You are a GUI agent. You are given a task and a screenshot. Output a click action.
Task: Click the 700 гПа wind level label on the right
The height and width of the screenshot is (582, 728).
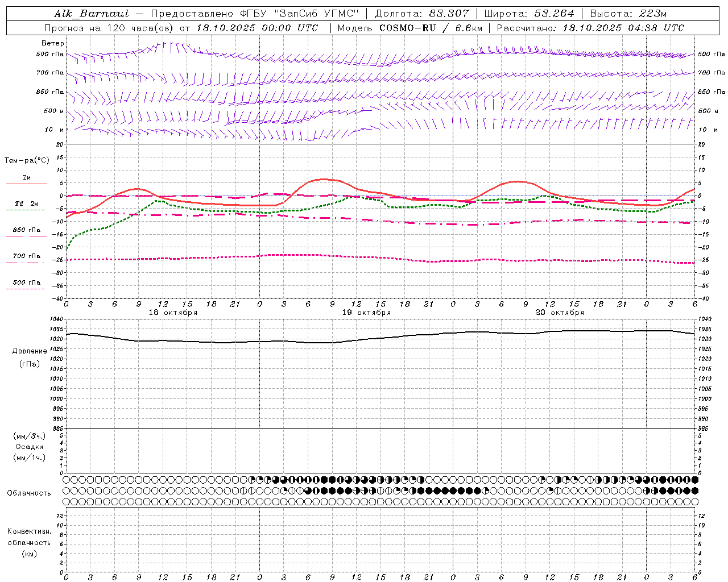pos(712,73)
